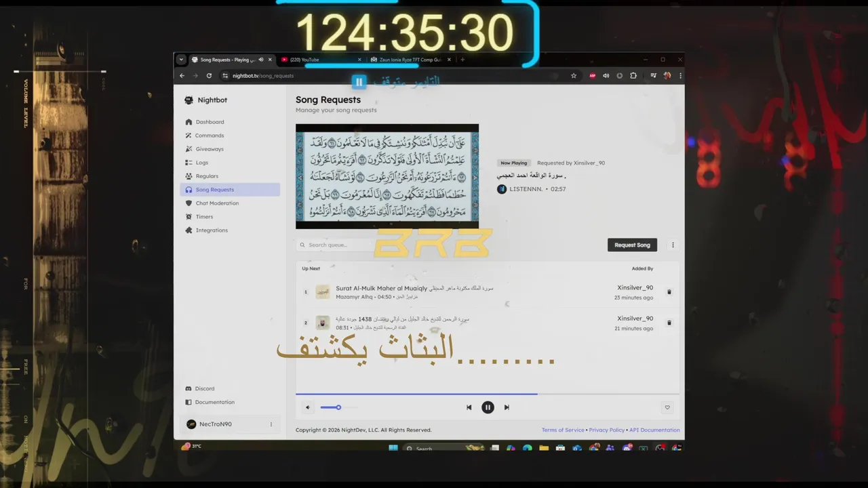Open Microsoft Edge from the taskbar
Image resolution: width=868 pixels, height=488 pixels.
point(528,448)
